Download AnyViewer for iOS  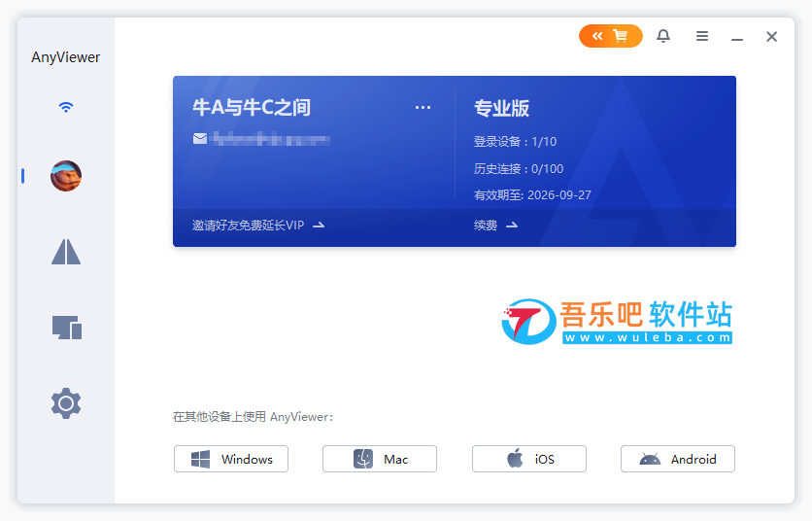tap(529, 459)
